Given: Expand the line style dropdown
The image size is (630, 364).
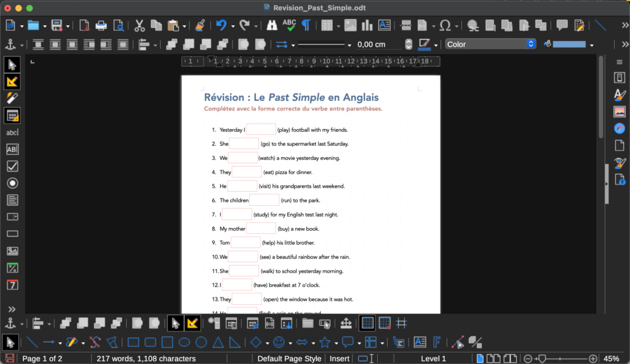Looking at the screenshot, I should [349, 45].
